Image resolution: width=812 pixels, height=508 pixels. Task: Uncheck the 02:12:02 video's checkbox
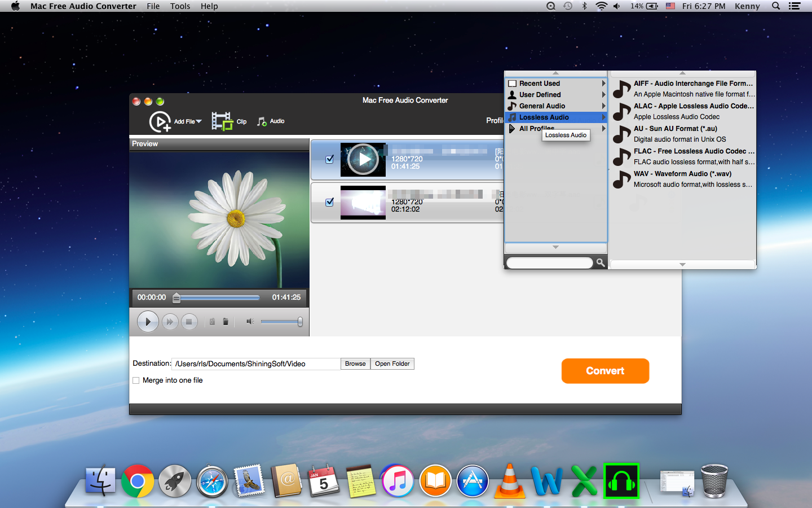[330, 202]
